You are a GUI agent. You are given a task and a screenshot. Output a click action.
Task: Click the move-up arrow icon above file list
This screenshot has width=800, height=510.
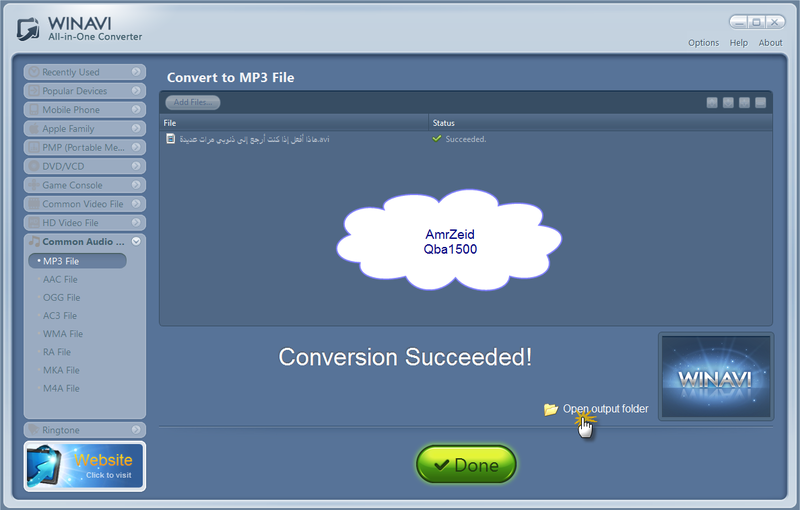712,103
